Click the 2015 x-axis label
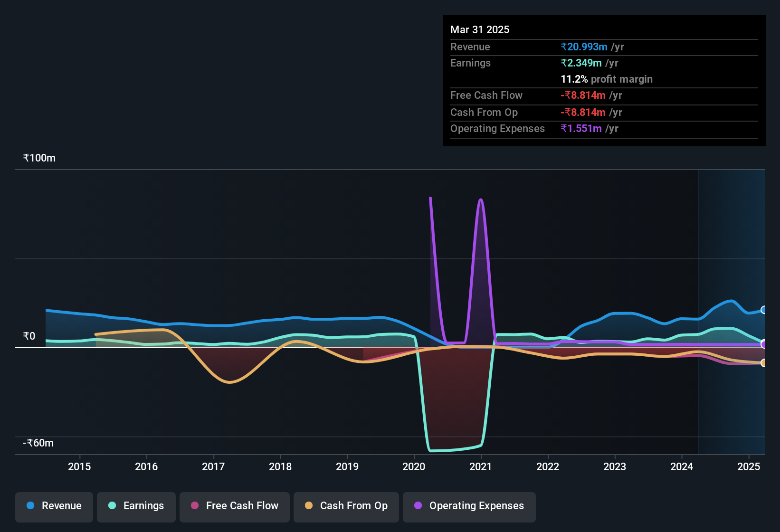 [79, 467]
